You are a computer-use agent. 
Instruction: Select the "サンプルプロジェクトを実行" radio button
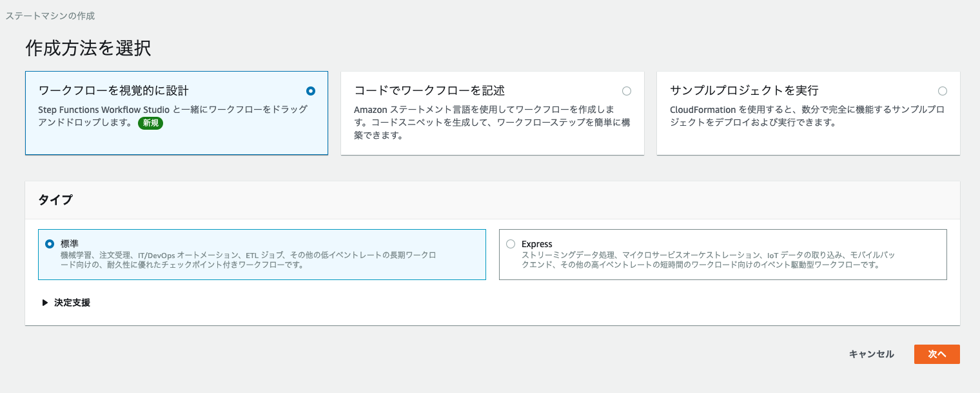point(943,91)
